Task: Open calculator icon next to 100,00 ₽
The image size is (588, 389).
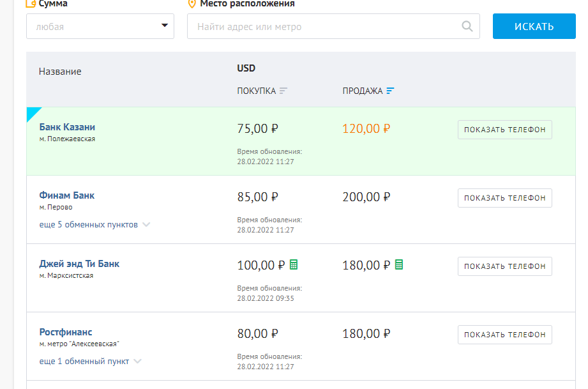Action: (x=294, y=265)
